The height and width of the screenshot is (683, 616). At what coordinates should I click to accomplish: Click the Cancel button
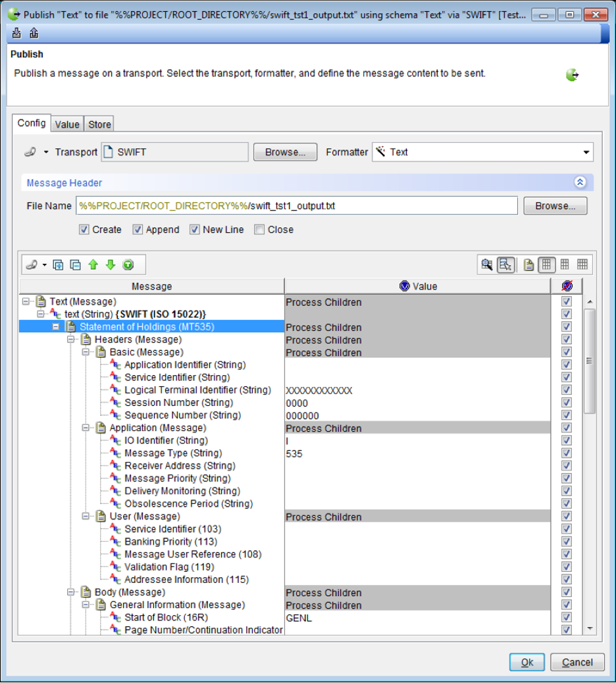coord(577,662)
